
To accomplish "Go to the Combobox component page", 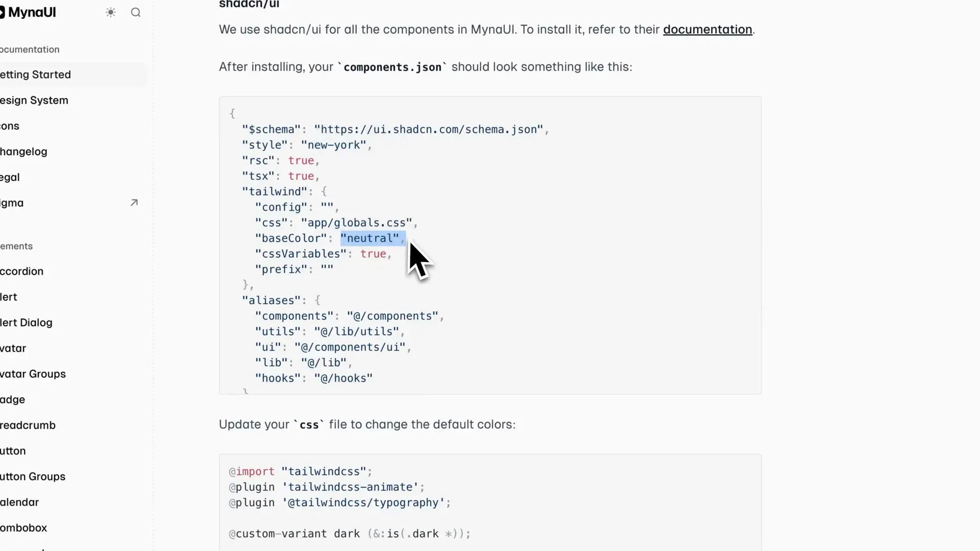I will point(23,528).
